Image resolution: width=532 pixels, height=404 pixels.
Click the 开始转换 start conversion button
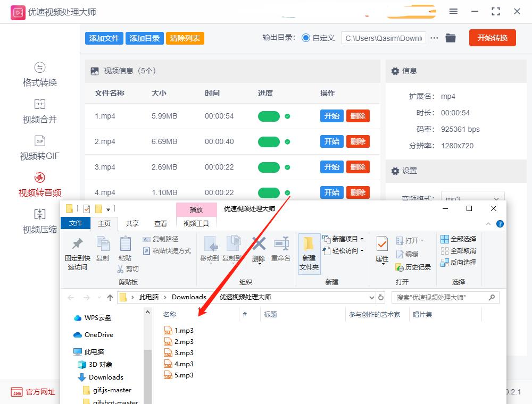[492, 38]
